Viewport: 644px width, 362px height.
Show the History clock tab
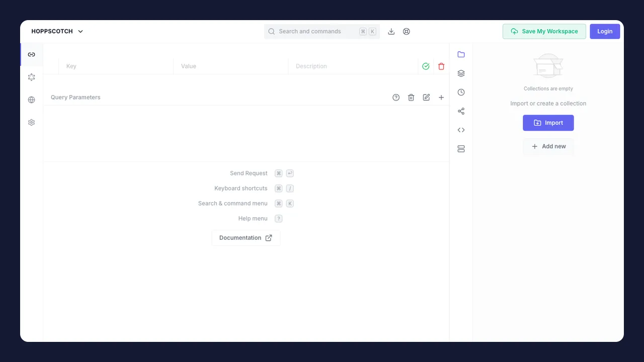(x=461, y=92)
